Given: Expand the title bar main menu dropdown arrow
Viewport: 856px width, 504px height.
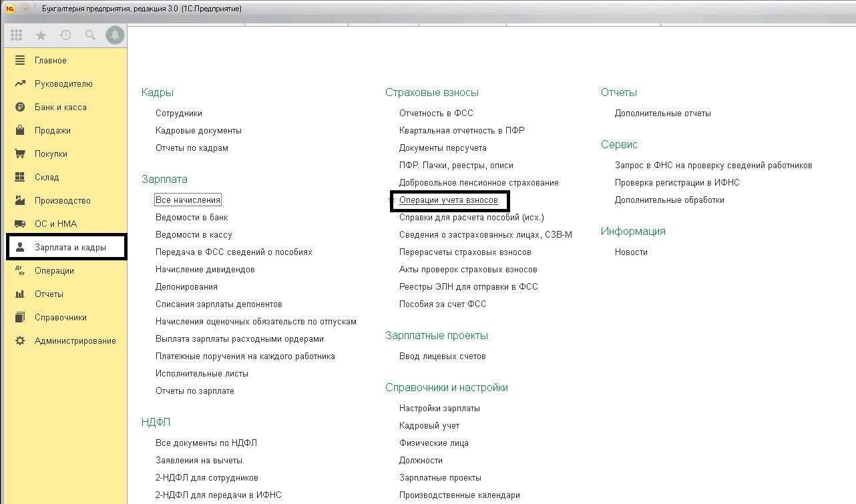Looking at the screenshot, I should click(x=25, y=9).
